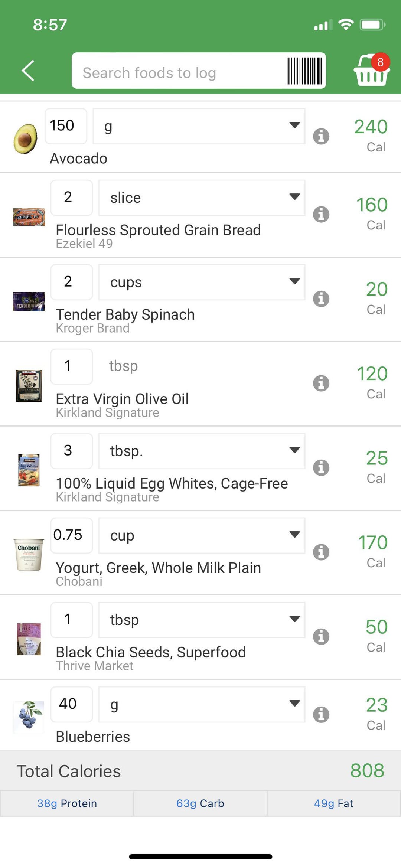Show info for Chobani Greek Yogurt
The height and width of the screenshot is (868, 401).
(321, 552)
